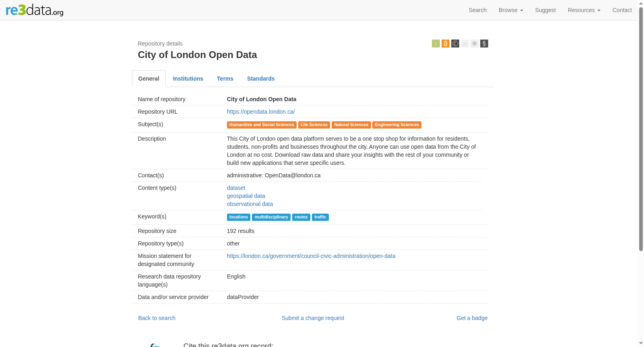The image size is (644, 347).
Task: Open the london.ca open-data mission statement link
Action: coord(311,256)
